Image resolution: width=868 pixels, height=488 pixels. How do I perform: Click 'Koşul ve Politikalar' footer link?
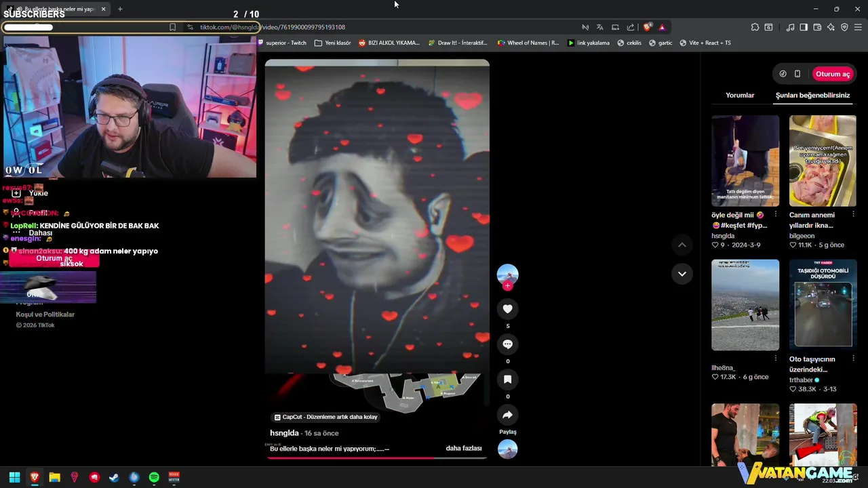pyautogui.click(x=45, y=314)
